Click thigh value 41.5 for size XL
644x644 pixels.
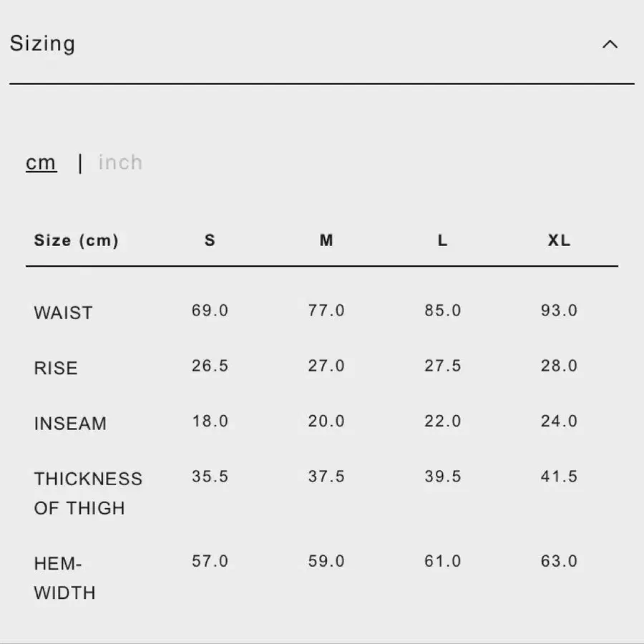(x=559, y=477)
